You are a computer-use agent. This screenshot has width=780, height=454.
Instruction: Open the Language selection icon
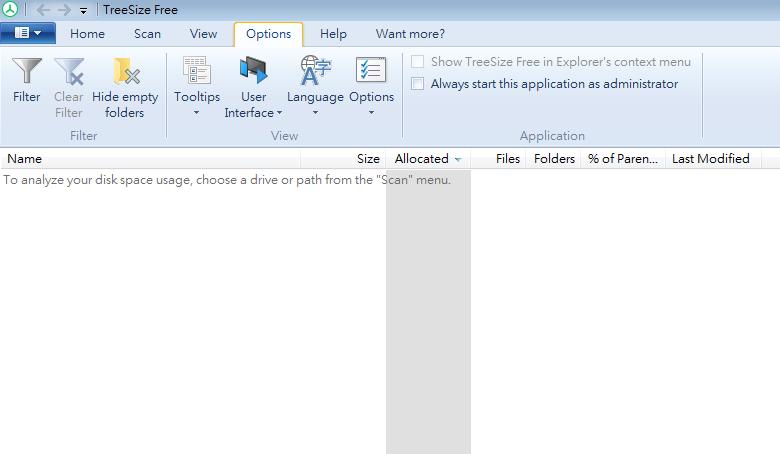tap(315, 70)
